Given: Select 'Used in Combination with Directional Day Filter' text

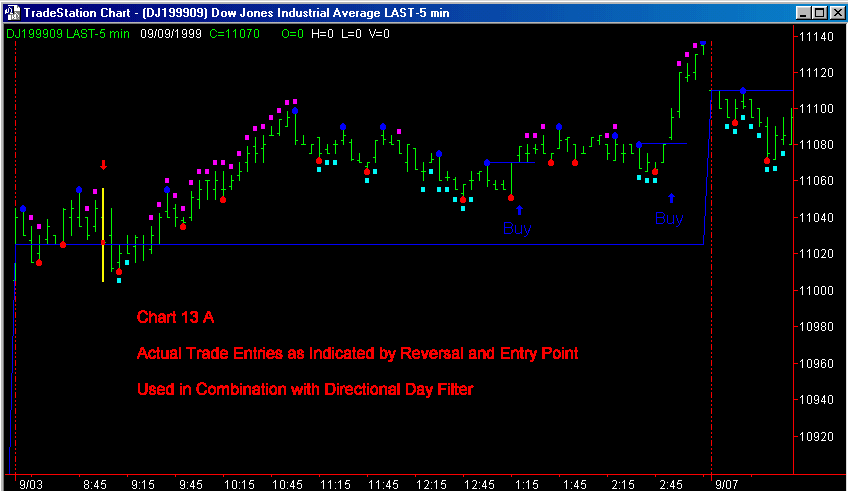Looking at the screenshot, I should [x=305, y=389].
